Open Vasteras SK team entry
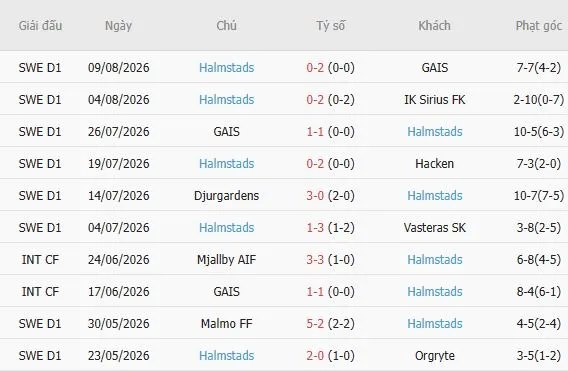The image size is (568, 371). 435,228
